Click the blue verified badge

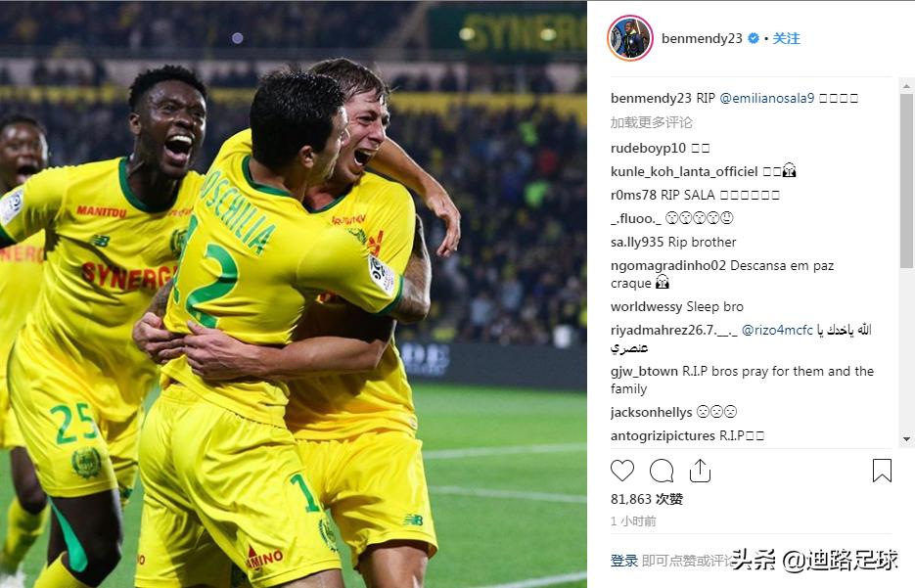coord(754,38)
